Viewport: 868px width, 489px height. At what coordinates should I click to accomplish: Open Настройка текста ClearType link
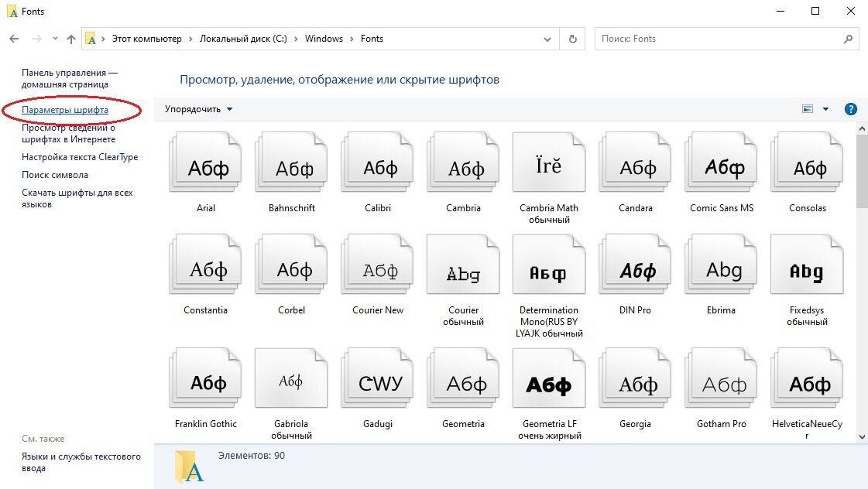80,157
